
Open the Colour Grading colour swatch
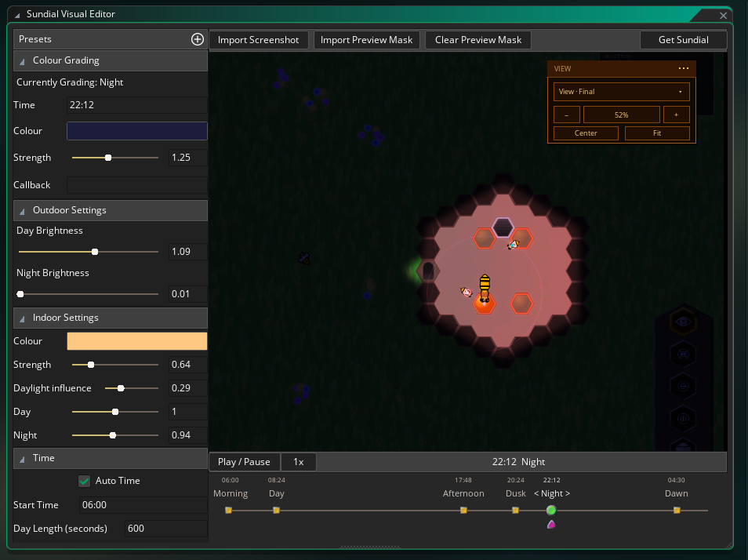point(137,131)
